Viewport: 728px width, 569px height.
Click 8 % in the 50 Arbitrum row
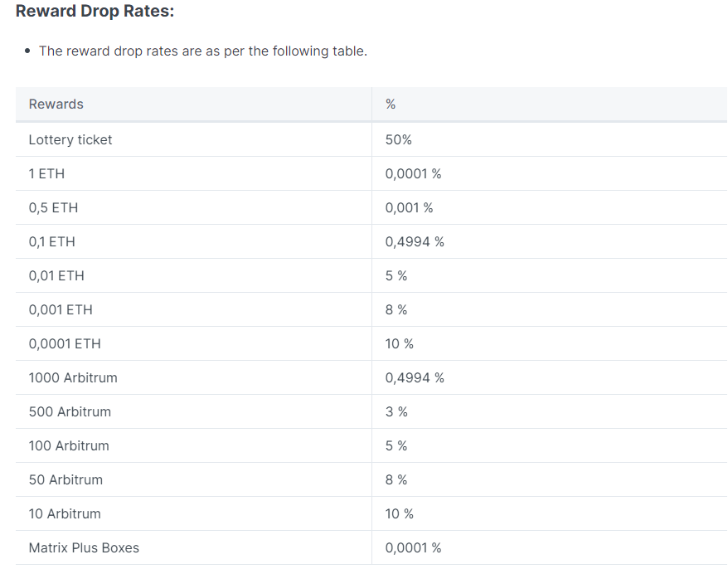pyautogui.click(x=396, y=479)
